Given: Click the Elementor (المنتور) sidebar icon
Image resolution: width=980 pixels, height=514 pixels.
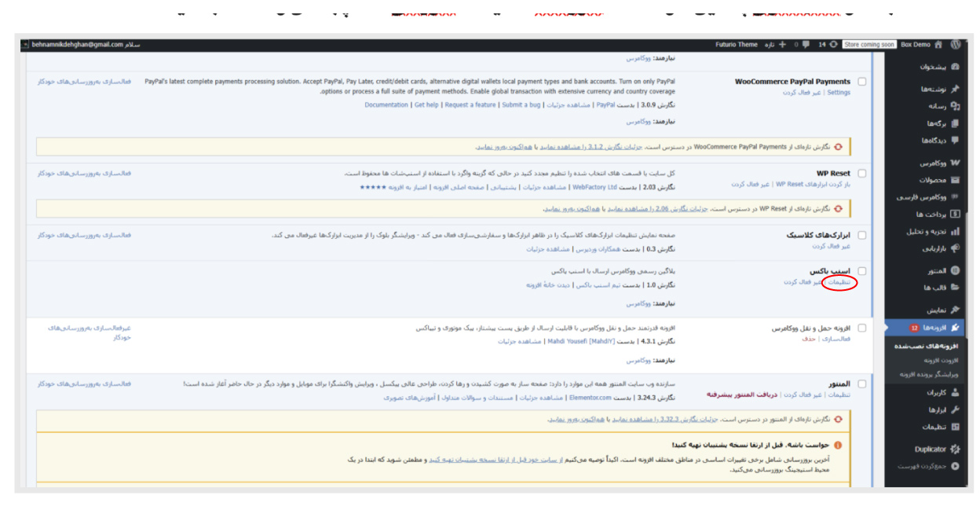Looking at the screenshot, I should click(x=954, y=271).
